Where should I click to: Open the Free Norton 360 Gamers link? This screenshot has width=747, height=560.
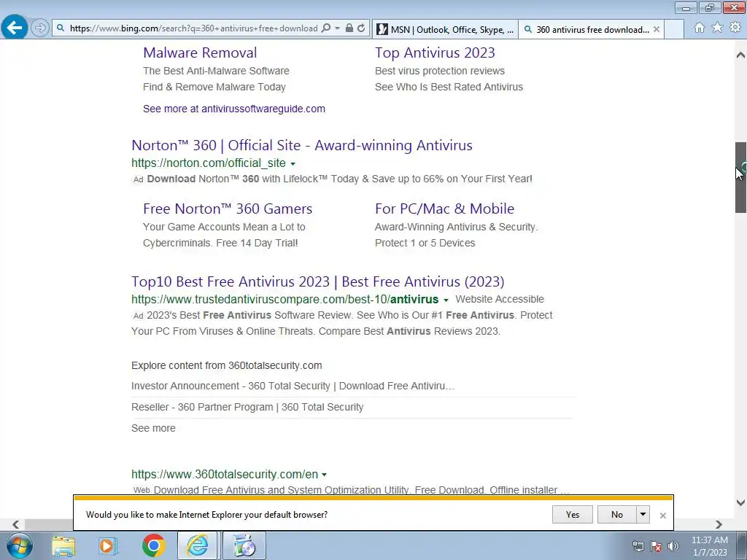pos(228,209)
